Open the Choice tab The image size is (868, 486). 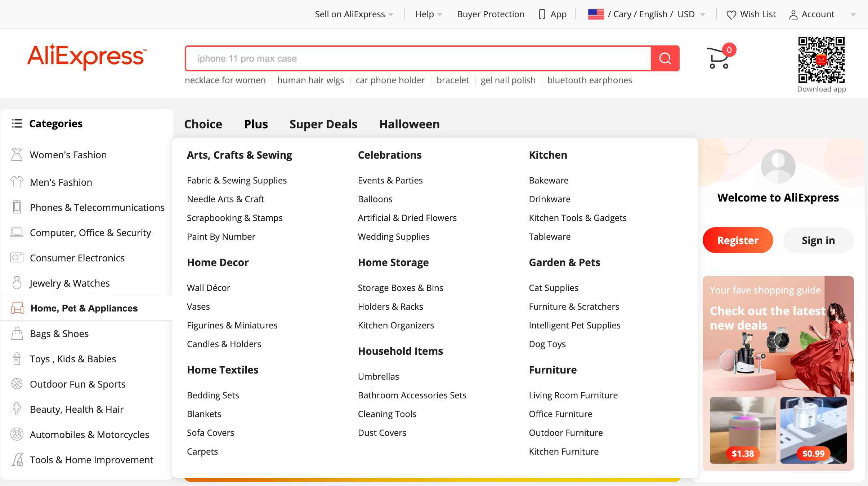tap(203, 124)
